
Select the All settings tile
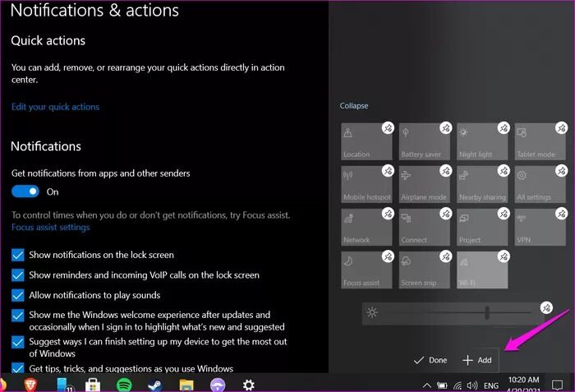[x=540, y=184]
